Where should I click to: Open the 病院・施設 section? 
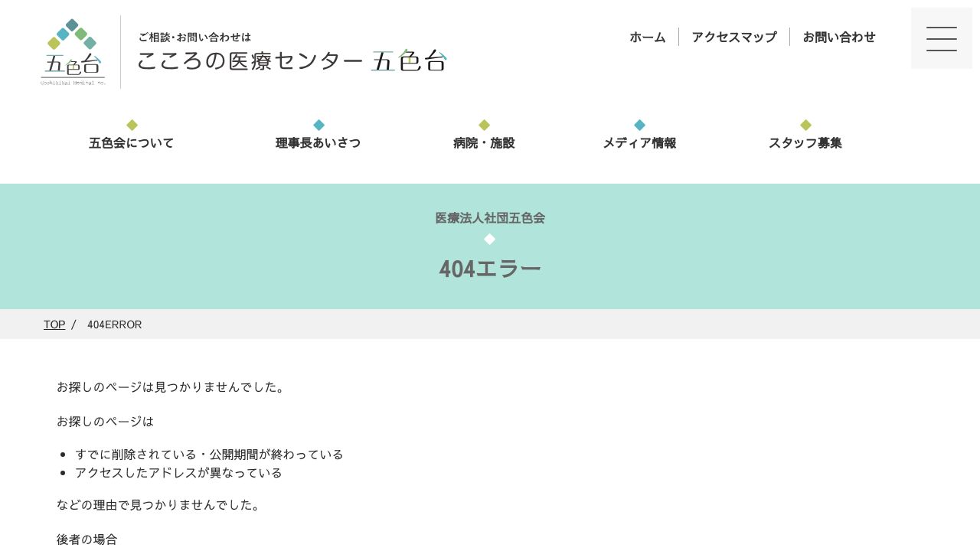pos(484,143)
